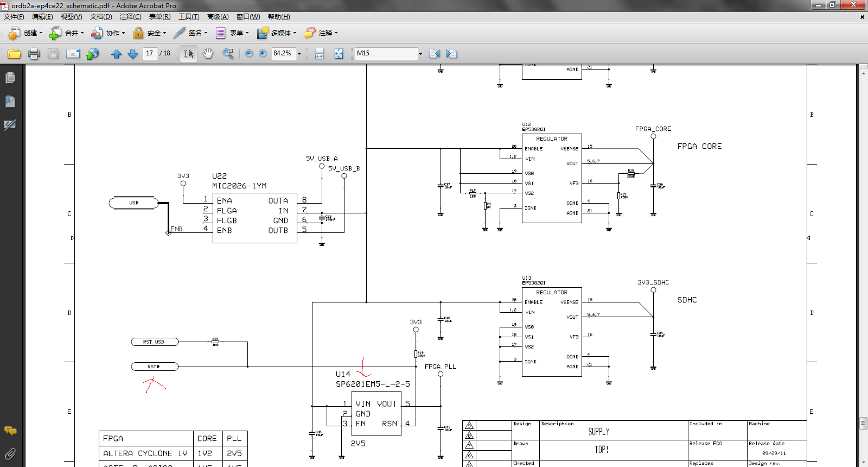This screenshot has width=868, height=467.
Task: Open the find options dropdown arrow
Action: 420,54
